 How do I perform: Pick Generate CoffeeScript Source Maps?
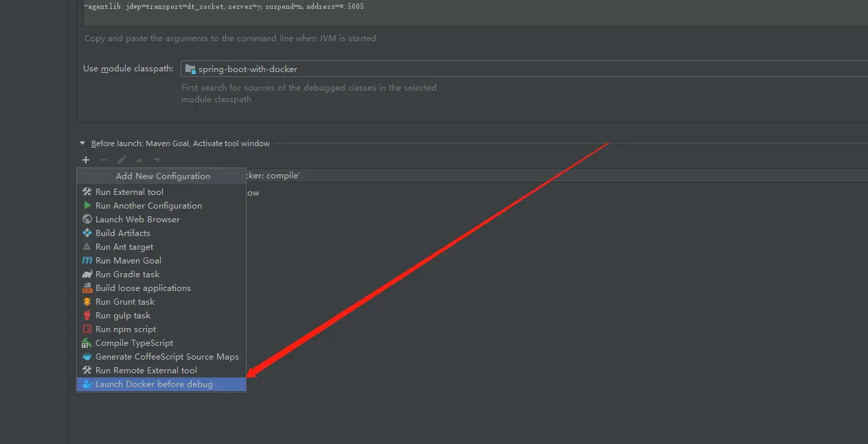161,357
